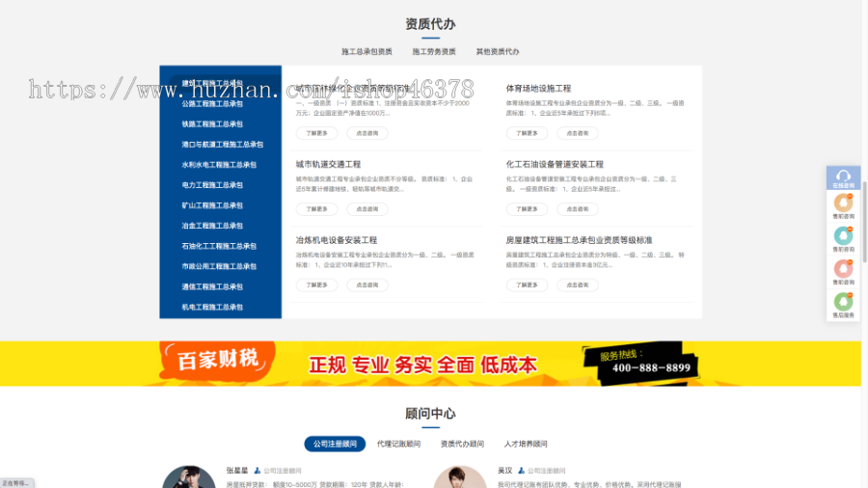Click the pink 售前咨询 QQ icon
The height and width of the screenshot is (488, 868).
tap(843, 269)
